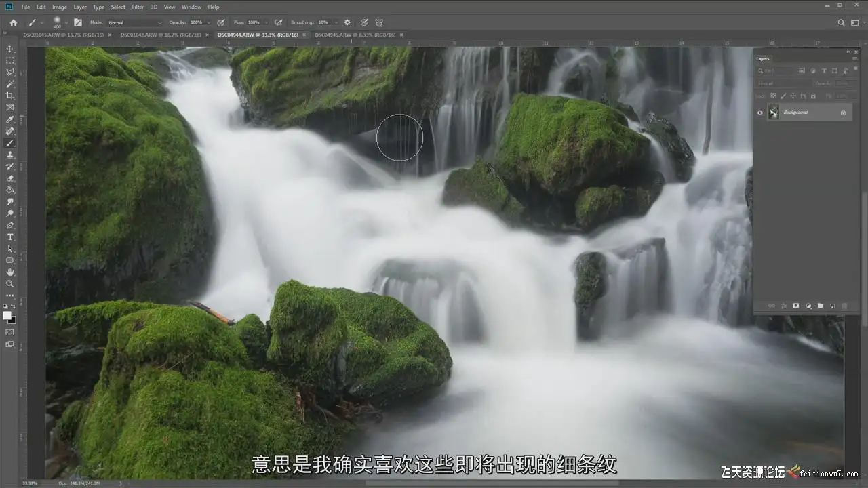Hide the Background layer with eye icon
This screenshot has height=488, width=868.
coord(759,113)
